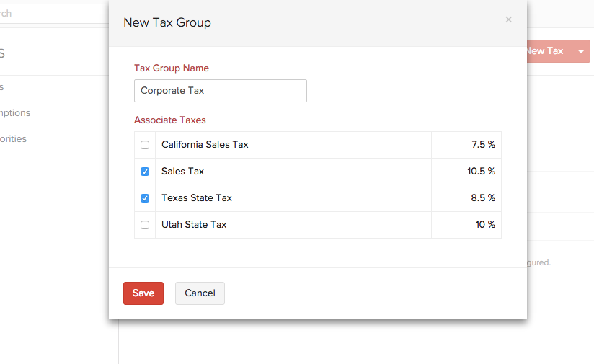Click the Associate Taxes label
This screenshot has height=364, width=594.
tap(170, 120)
